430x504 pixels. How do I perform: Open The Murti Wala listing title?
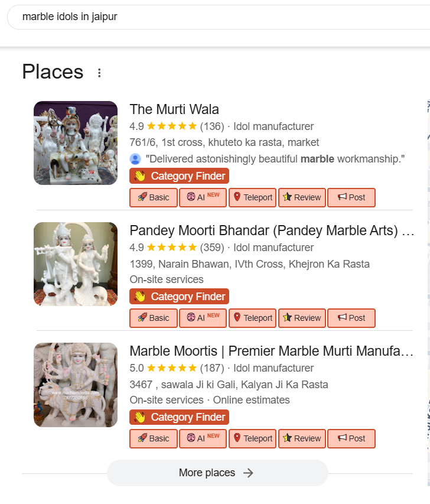(174, 109)
